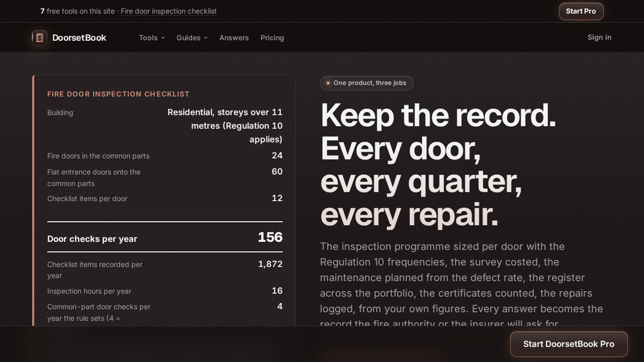
Task: Click 'Flat entrance doors onto the common parts' label
Action: [94, 178]
